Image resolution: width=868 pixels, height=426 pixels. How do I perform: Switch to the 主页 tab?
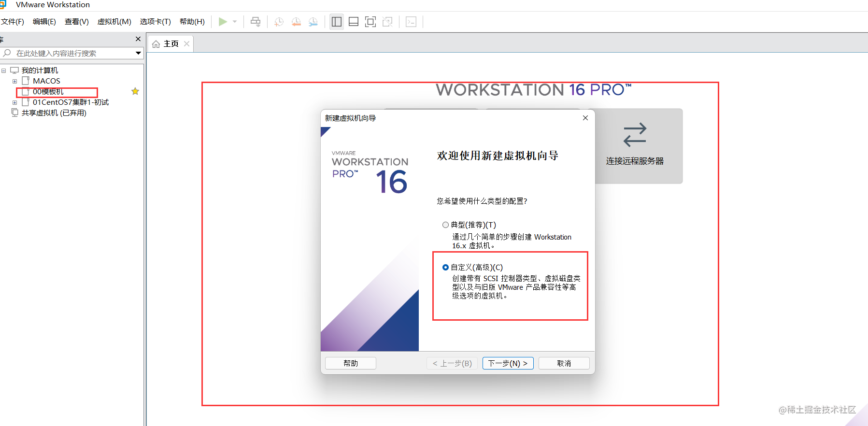click(x=171, y=44)
